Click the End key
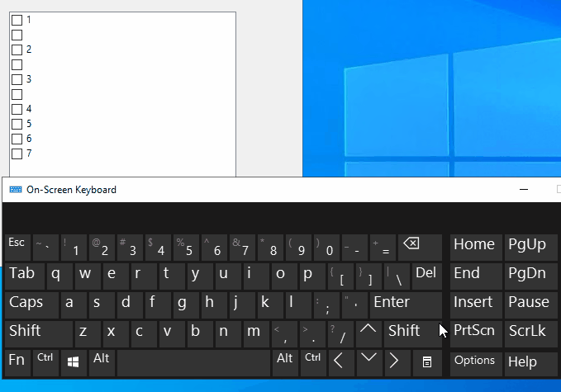 476,276
